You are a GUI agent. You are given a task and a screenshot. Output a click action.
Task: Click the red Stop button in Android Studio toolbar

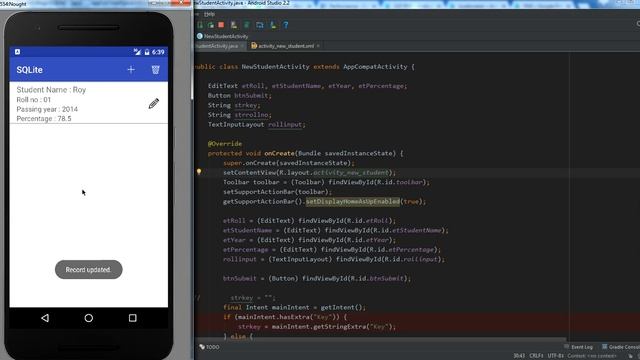tap(221, 25)
